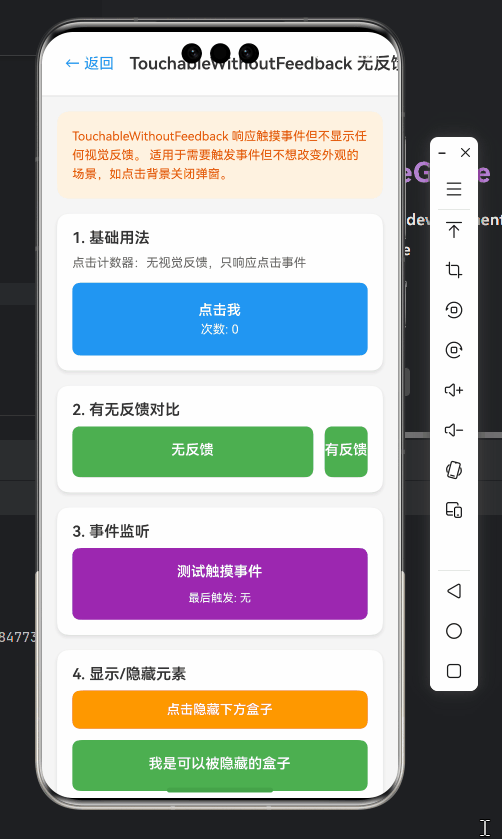Click the heading 3. 事件监听
Screen dimensions: 502x839
click(x=111, y=531)
